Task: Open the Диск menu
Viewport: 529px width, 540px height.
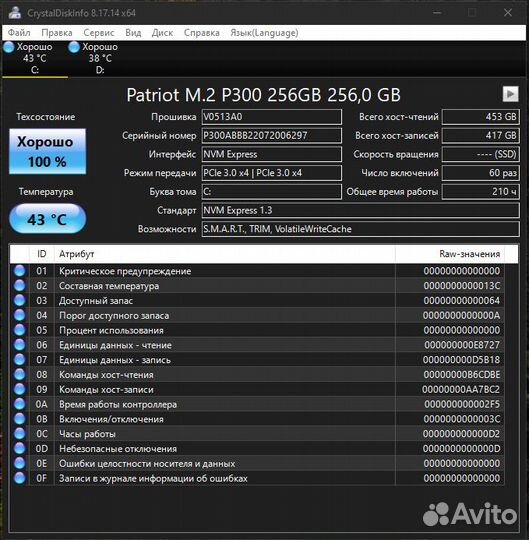Action: (162, 33)
